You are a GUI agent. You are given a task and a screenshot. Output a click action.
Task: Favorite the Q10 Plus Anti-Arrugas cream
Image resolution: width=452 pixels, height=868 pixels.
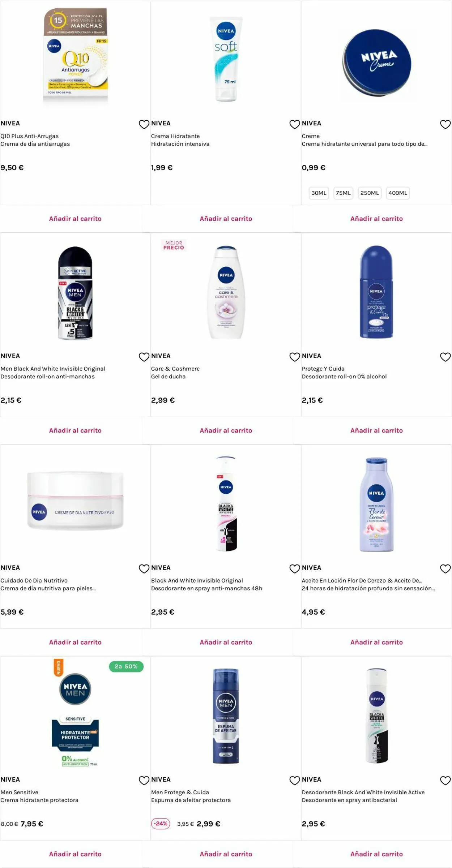click(144, 124)
